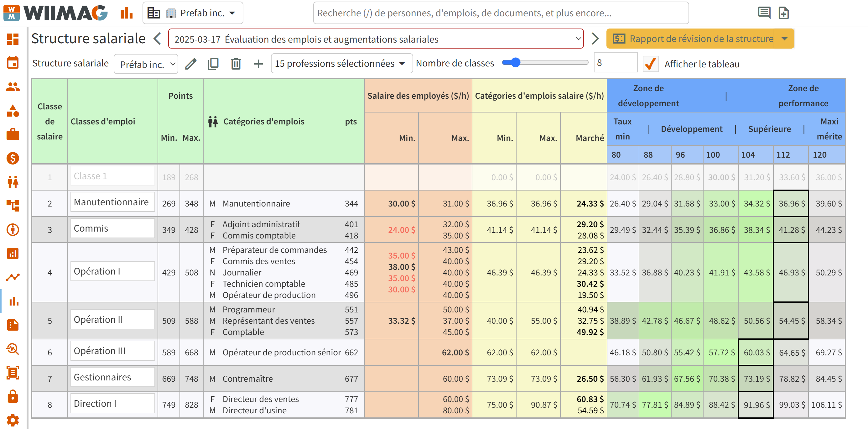Click the global search field
Screen dimensions: 868x429
(x=501, y=13)
